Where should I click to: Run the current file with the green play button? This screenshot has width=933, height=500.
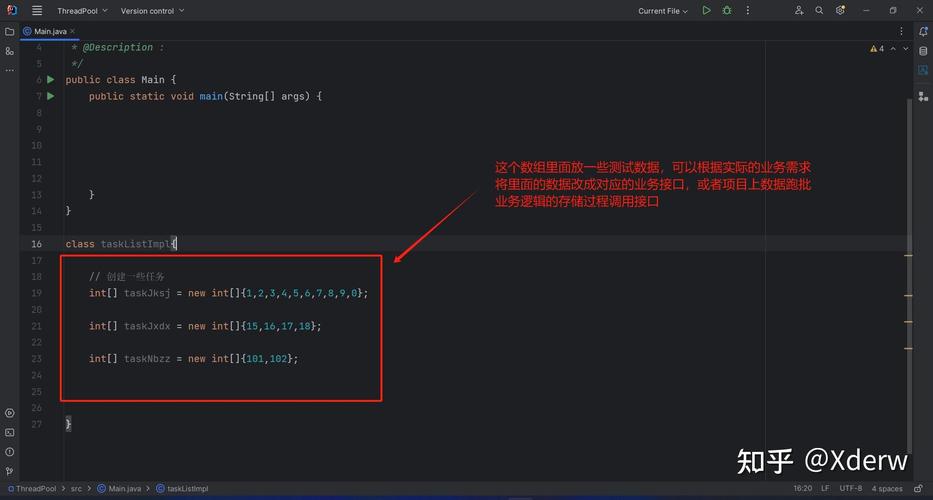pyautogui.click(x=706, y=10)
